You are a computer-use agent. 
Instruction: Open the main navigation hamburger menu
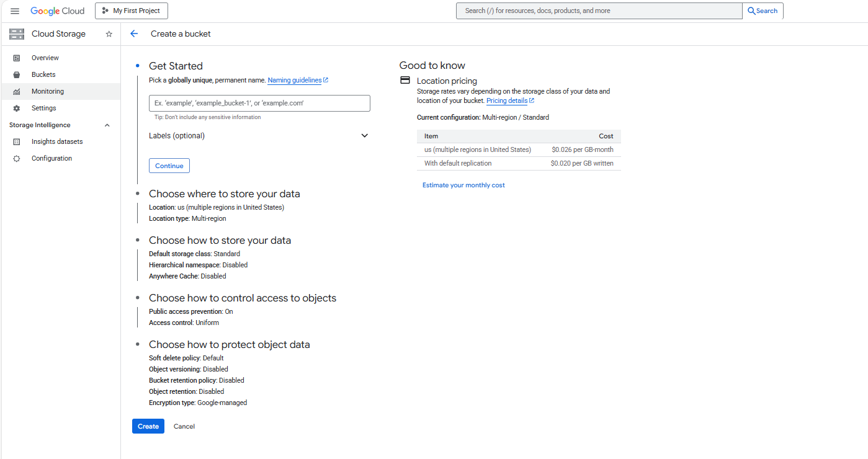tap(14, 11)
